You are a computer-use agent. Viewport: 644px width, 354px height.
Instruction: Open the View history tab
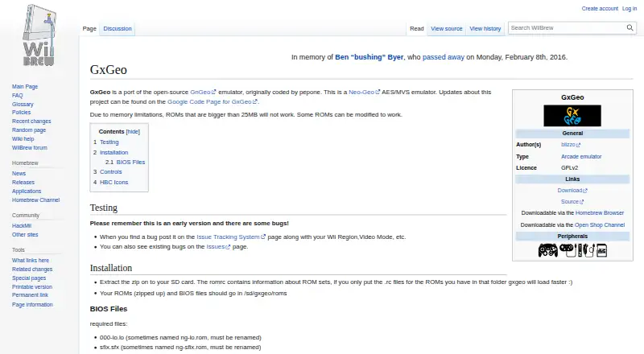(x=485, y=29)
